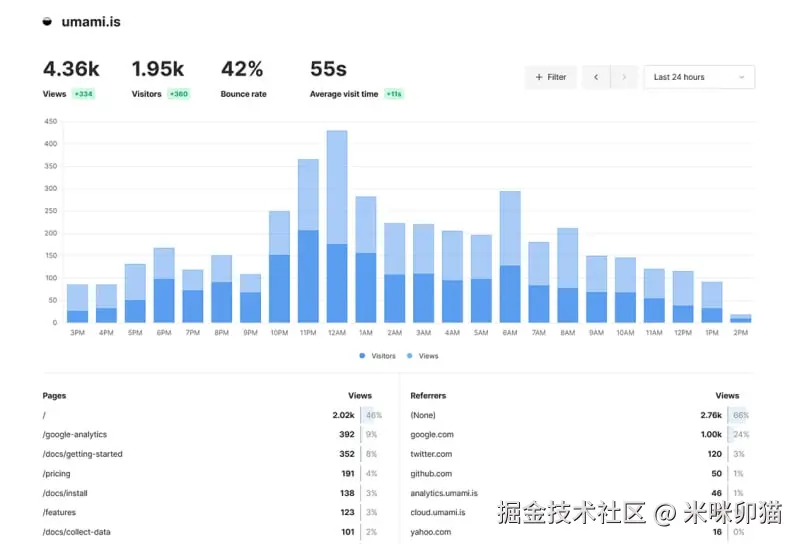800x544 pixels.
Task: Click the 8AM bar in chart
Action: [568, 276]
